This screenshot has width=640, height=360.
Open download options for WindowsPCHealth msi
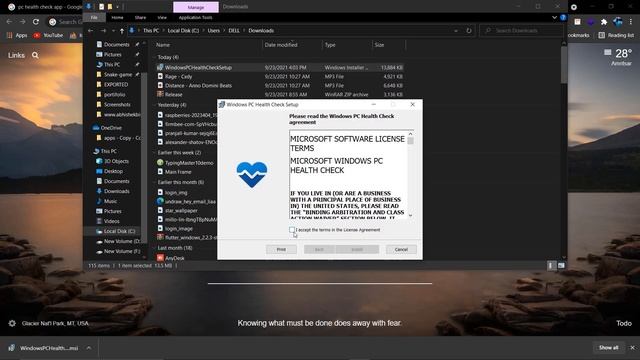pyautogui.click(x=89, y=348)
